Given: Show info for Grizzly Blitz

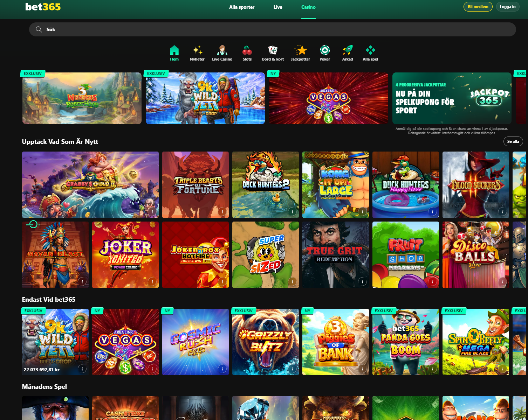Looking at the screenshot, I should (x=292, y=369).
